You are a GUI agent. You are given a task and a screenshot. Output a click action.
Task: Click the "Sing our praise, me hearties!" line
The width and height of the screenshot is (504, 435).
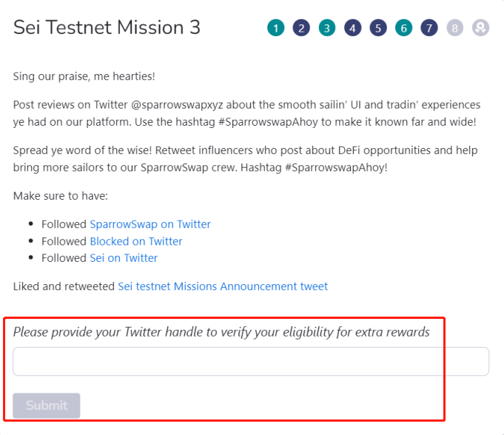tap(84, 76)
